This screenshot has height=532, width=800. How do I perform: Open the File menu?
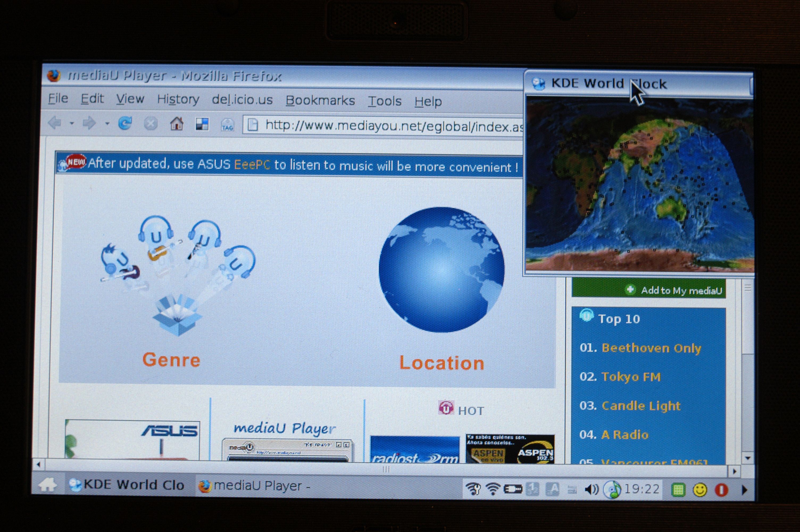tap(58, 99)
